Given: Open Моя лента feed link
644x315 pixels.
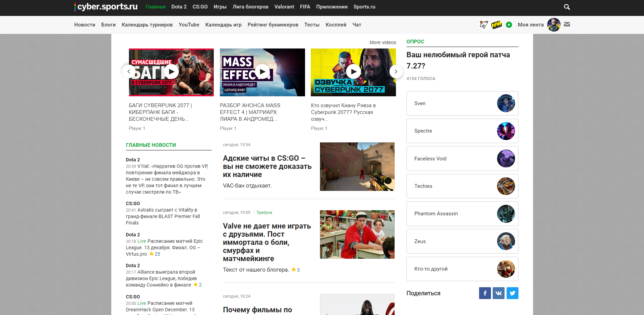Looking at the screenshot, I should pos(531,25).
